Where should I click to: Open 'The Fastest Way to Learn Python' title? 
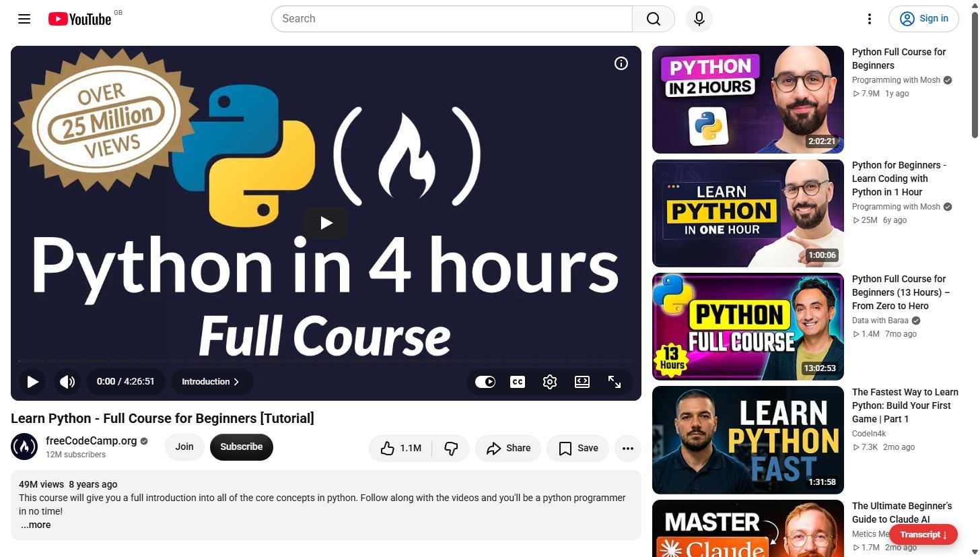pyautogui.click(x=905, y=405)
